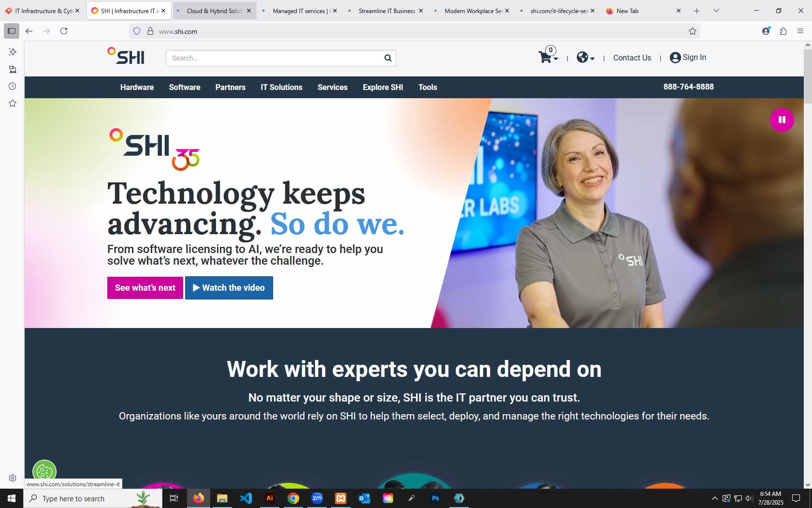Call the 888-764-8888 phone link
The height and width of the screenshot is (508, 812).
pos(688,87)
